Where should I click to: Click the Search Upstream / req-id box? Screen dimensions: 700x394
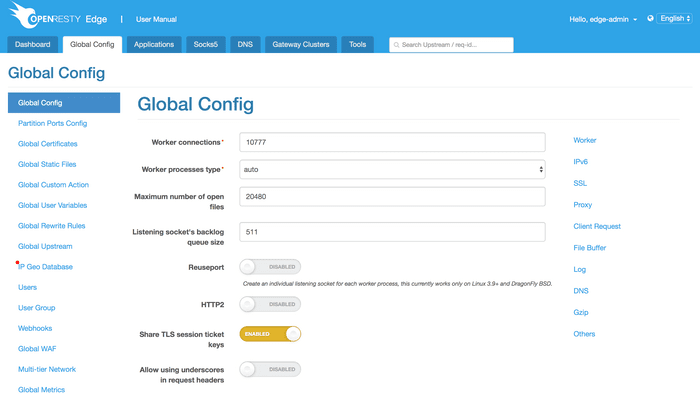pyautogui.click(x=451, y=45)
